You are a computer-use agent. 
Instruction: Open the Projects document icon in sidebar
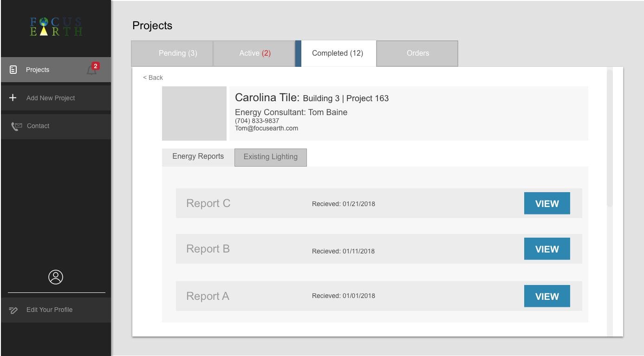coord(13,70)
